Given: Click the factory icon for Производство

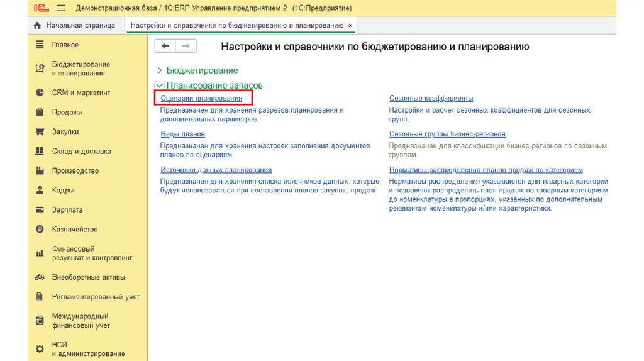Looking at the screenshot, I should tap(40, 171).
